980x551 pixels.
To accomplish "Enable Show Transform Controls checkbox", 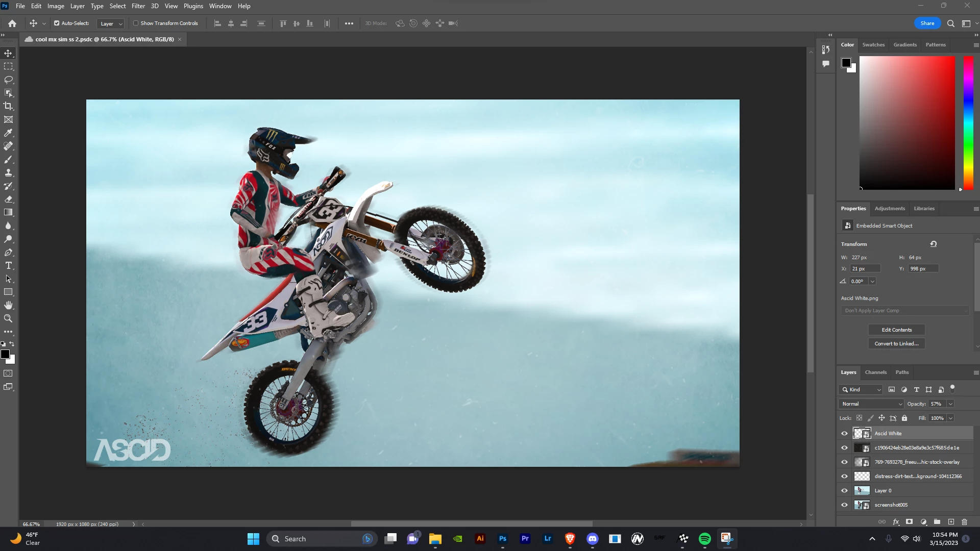I will 136,23.
